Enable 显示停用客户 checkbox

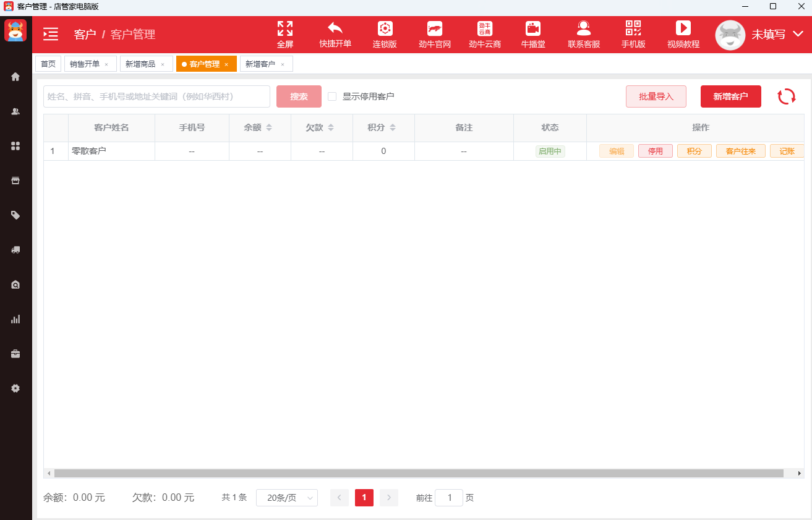[x=332, y=96]
